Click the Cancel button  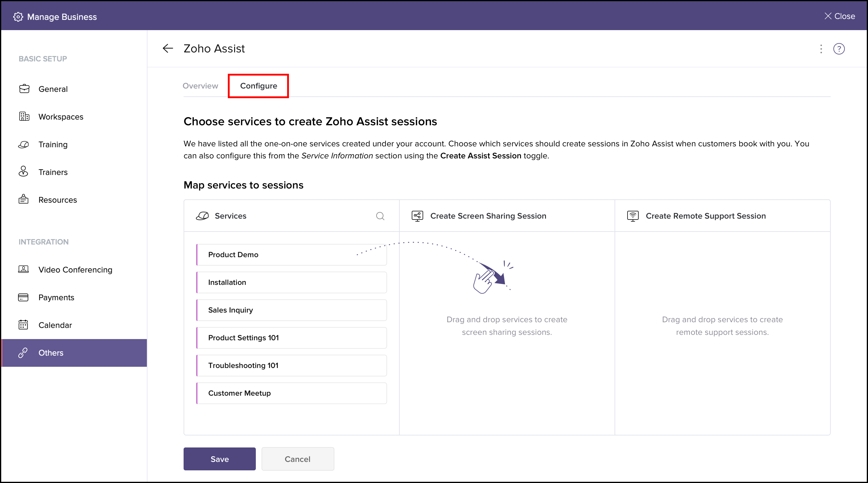click(297, 459)
